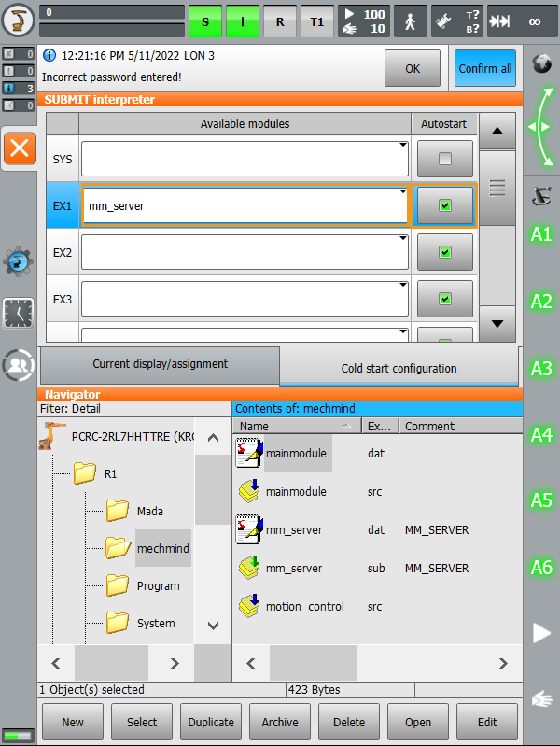Open the tool/base T? B? selection

tap(456, 21)
